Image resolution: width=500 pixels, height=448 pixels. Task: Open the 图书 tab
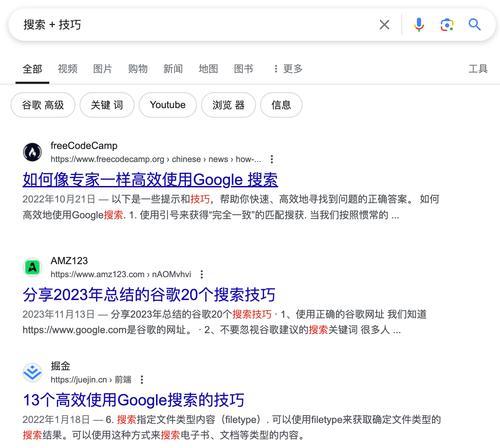tap(244, 69)
